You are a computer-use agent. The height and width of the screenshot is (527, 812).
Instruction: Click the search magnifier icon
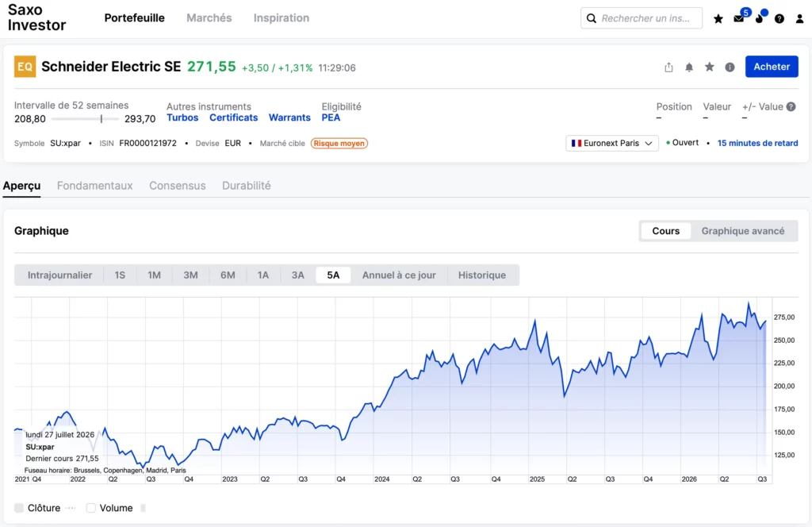coord(592,19)
